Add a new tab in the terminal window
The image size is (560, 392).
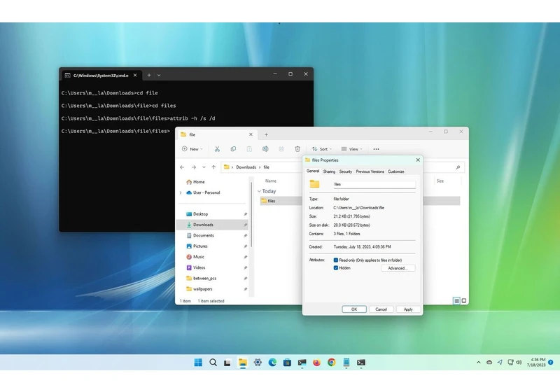point(149,75)
